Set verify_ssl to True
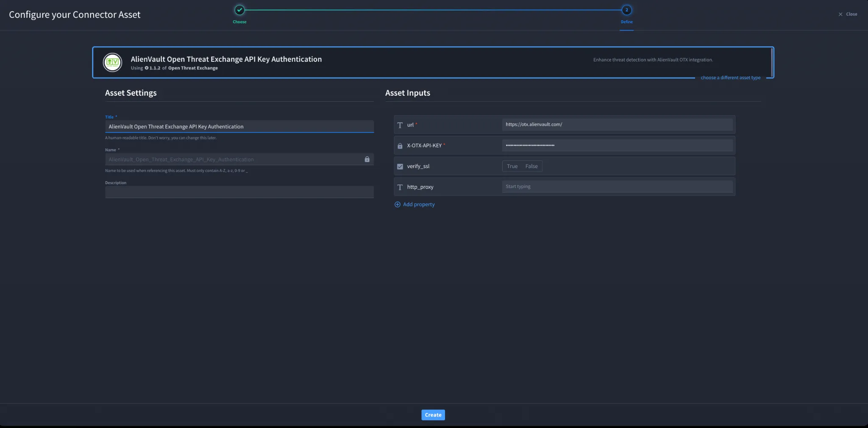Image resolution: width=868 pixels, height=428 pixels. click(x=512, y=166)
